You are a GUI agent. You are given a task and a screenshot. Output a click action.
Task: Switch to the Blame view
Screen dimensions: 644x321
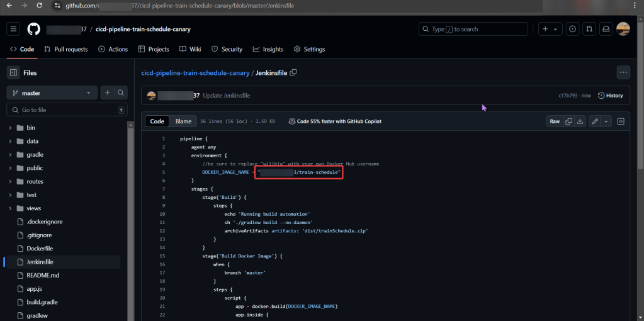click(183, 121)
